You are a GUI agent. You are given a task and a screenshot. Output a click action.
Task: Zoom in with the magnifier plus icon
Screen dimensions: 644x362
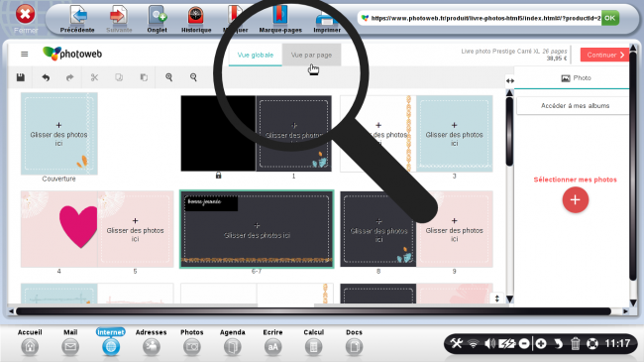click(168, 77)
